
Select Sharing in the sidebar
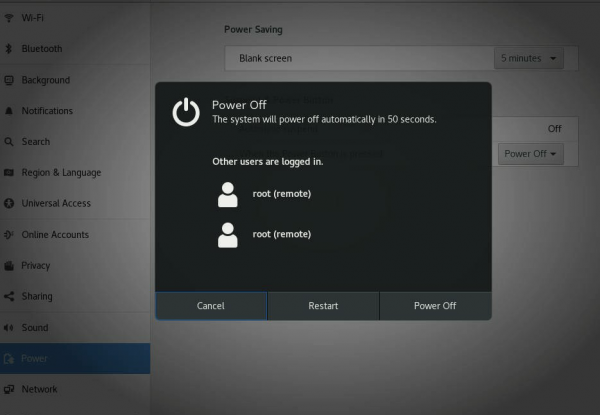coord(75,296)
